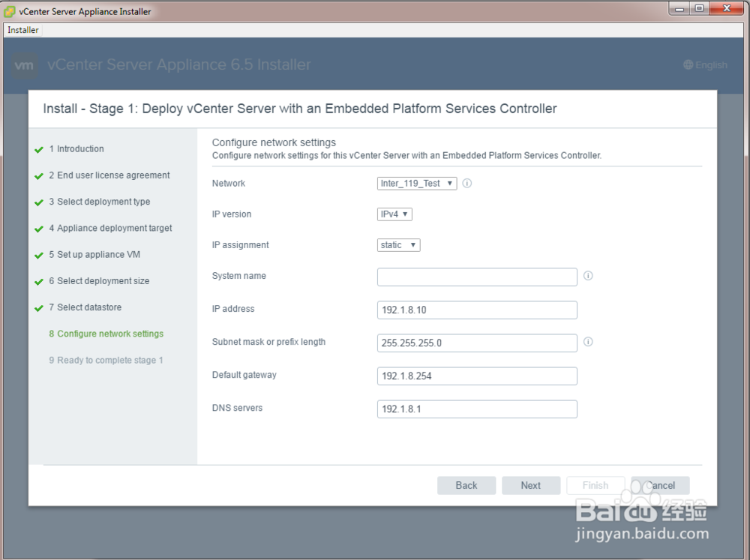
Task: Close the vCenter installer window
Action: coord(727,8)
